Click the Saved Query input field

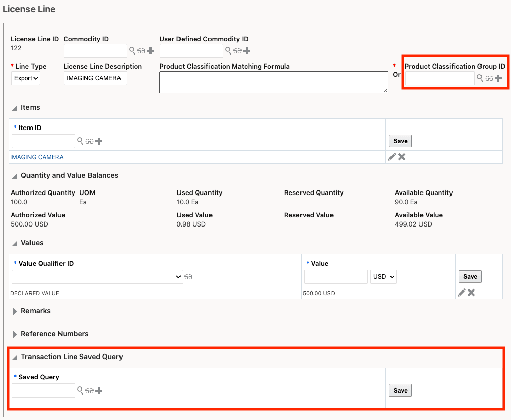pyautogui.click(x=43, y=391)
